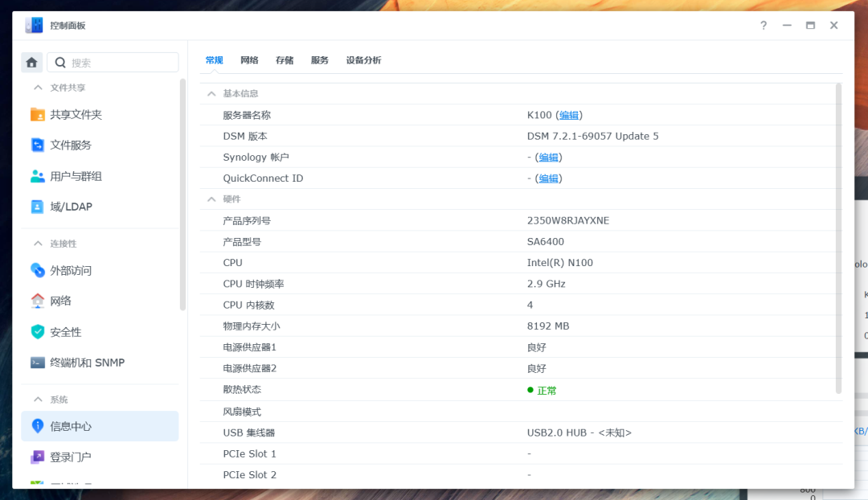Switch to the 存储 (Storage) tab

(285, 59)
